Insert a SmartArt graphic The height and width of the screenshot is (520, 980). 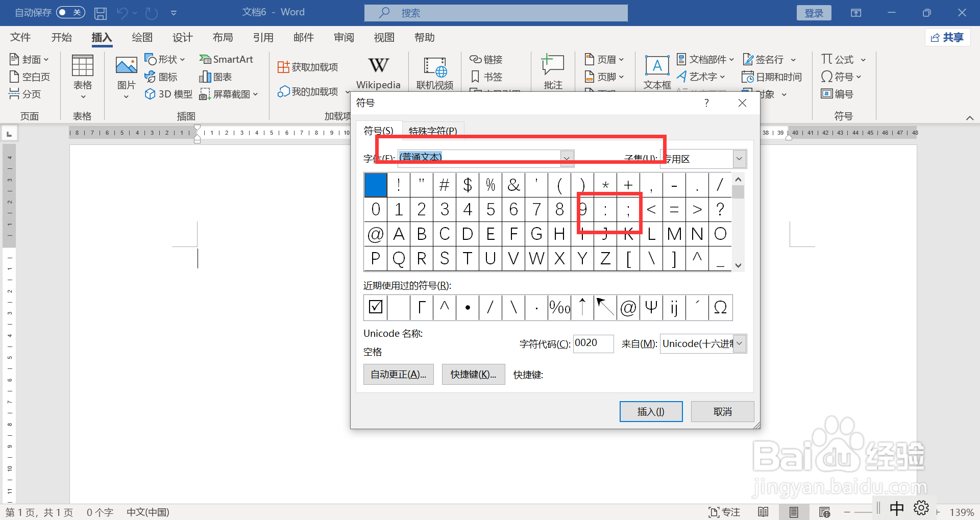(x=227, y=59)
